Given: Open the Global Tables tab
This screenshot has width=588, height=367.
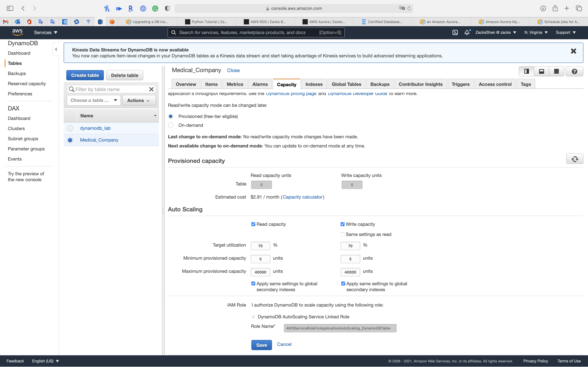Looking at the screenshot, I should click(x=346, y=84).
